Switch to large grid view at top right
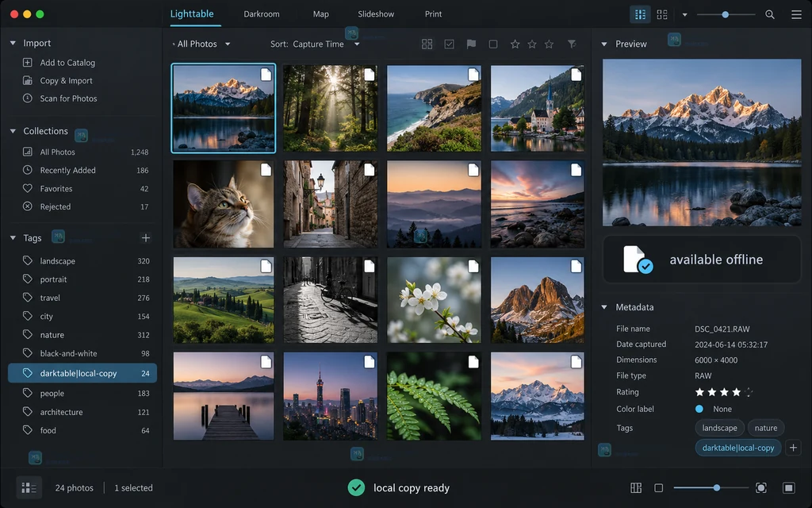The image size is (812, 508). [662, 14]
